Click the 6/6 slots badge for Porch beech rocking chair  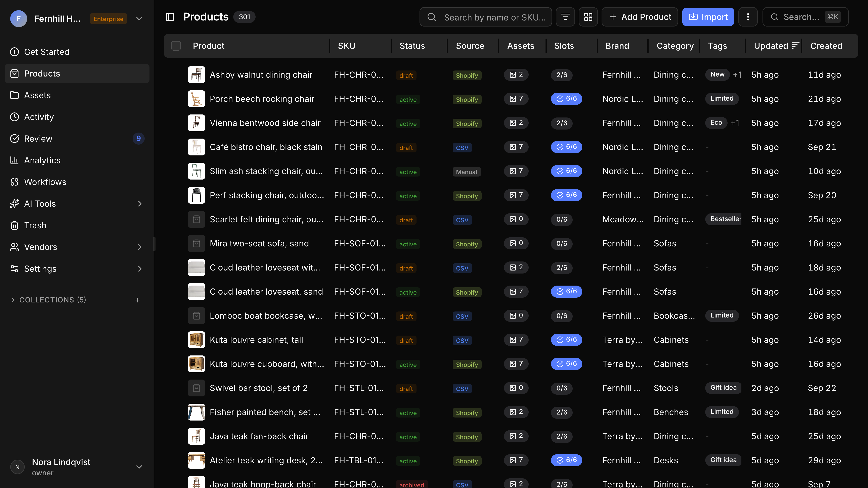[566, 99]
